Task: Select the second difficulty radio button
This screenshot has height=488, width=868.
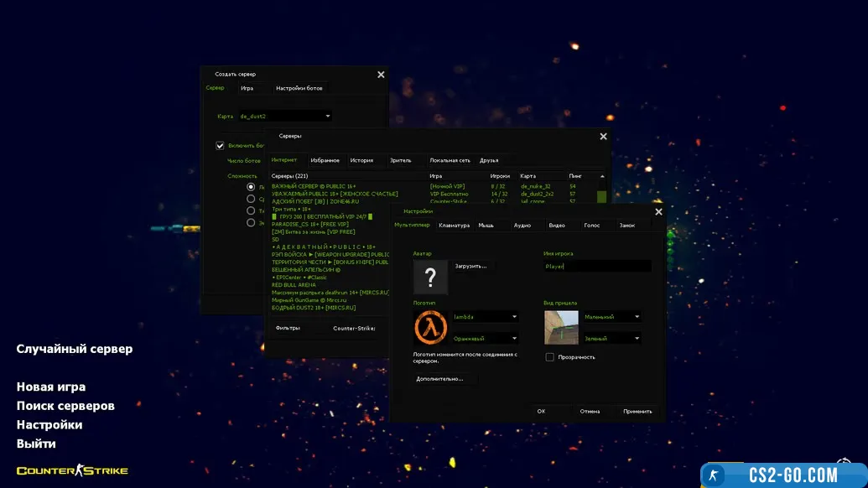Action: pyautogui.click(x=251, y=199)
